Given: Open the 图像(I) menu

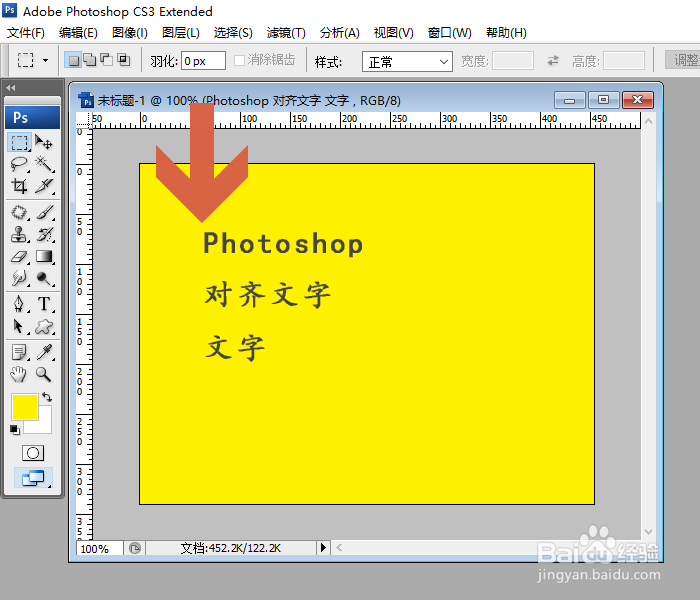Looking at the screenshot, I should [x=129, y=33].
